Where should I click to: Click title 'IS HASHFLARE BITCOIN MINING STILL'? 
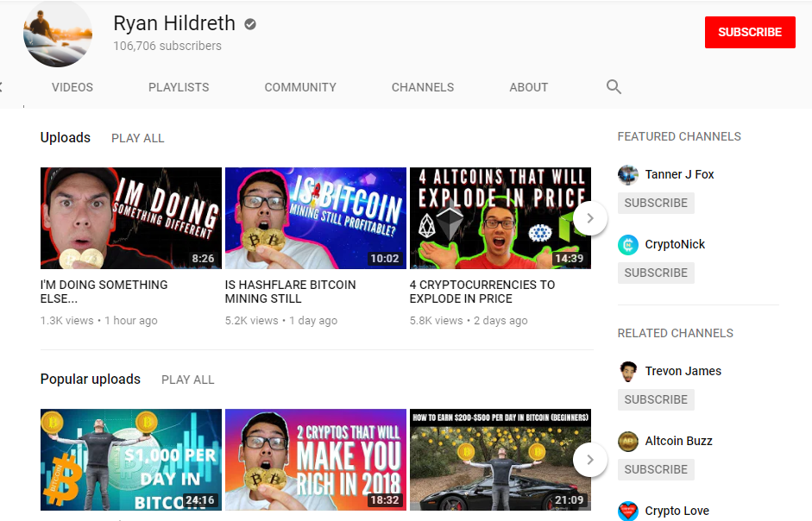tap(291, 292)
